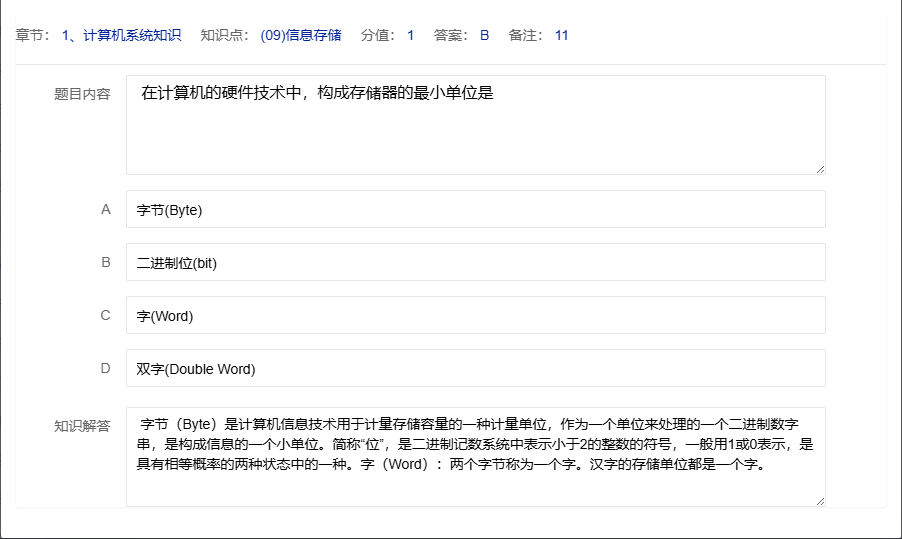Click the letter C option label
Screen dimensions: 902x539
coord(106,316)
